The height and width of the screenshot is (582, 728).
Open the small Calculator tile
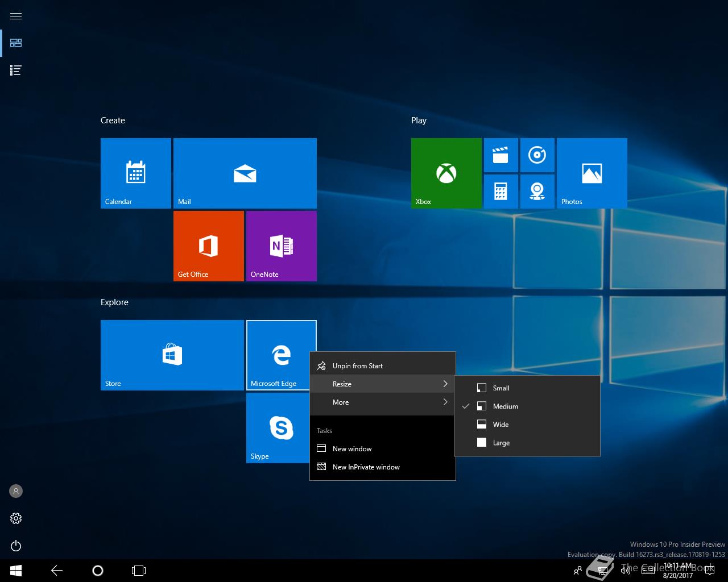click(501, 192)
